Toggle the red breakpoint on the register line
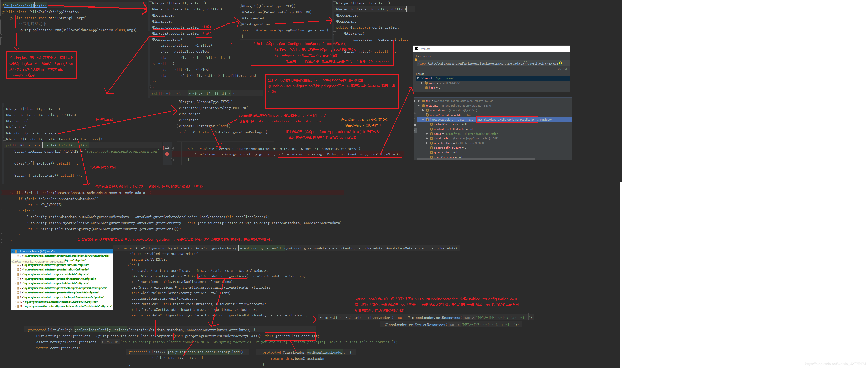Screen dimensions: 868x368 tap(167, 154)
